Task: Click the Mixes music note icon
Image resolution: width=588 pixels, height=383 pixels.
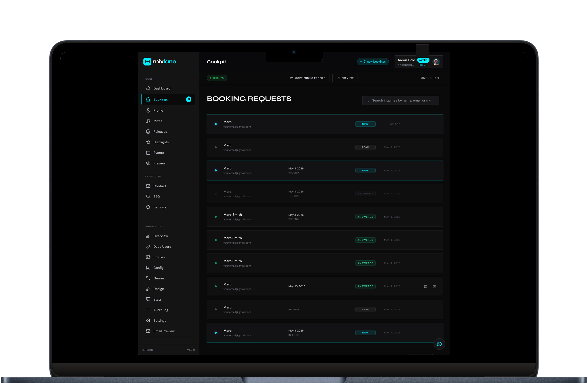Action: coord(148,121)
